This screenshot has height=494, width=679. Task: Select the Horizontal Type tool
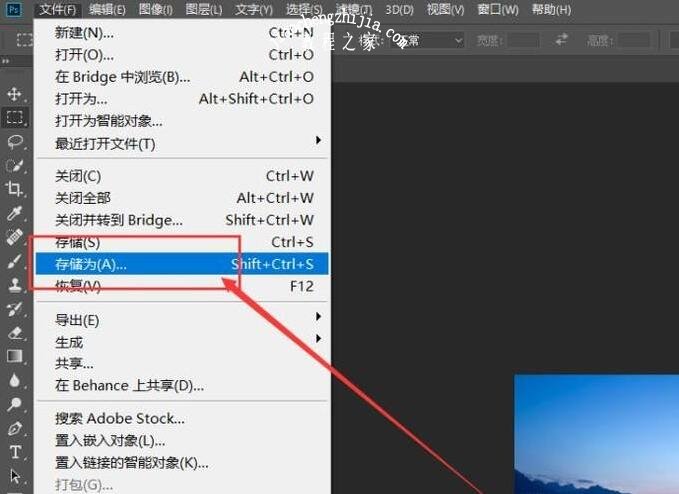[15, 453]
